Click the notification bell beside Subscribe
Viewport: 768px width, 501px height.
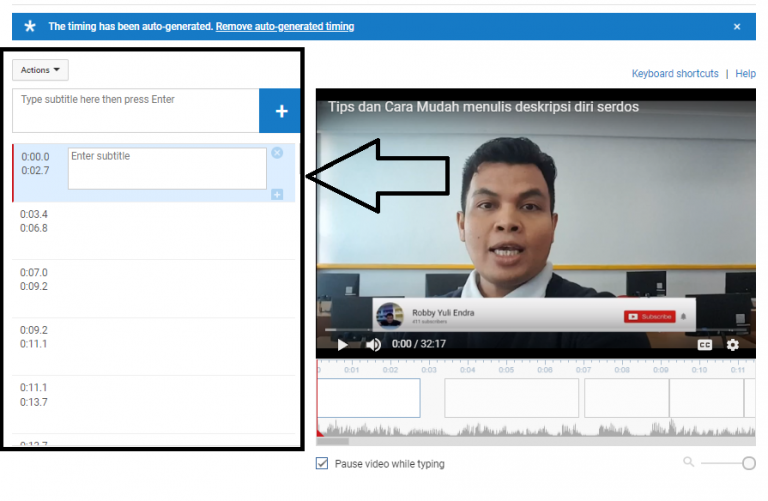coord(683,316)
